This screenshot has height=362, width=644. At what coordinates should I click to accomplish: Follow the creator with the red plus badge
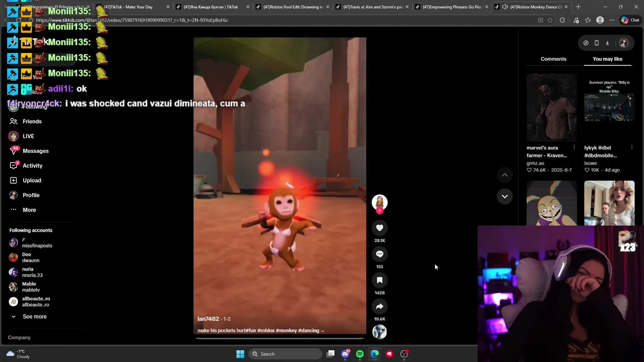379,211
